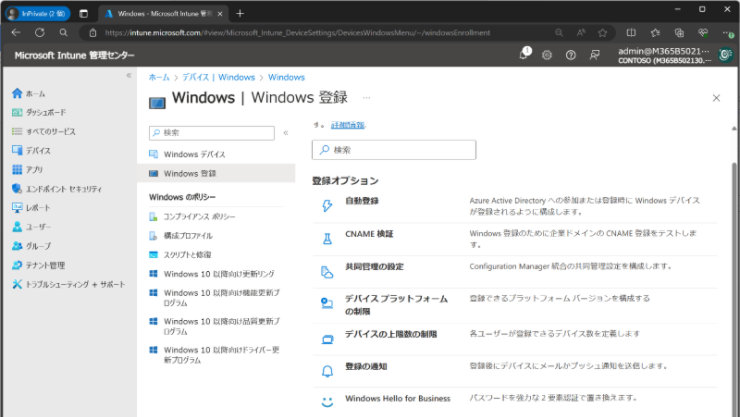This screenshot has height=417, width=740.
Task: Click the 登録オプション 検索 field
Action: (x=394, y=150)
